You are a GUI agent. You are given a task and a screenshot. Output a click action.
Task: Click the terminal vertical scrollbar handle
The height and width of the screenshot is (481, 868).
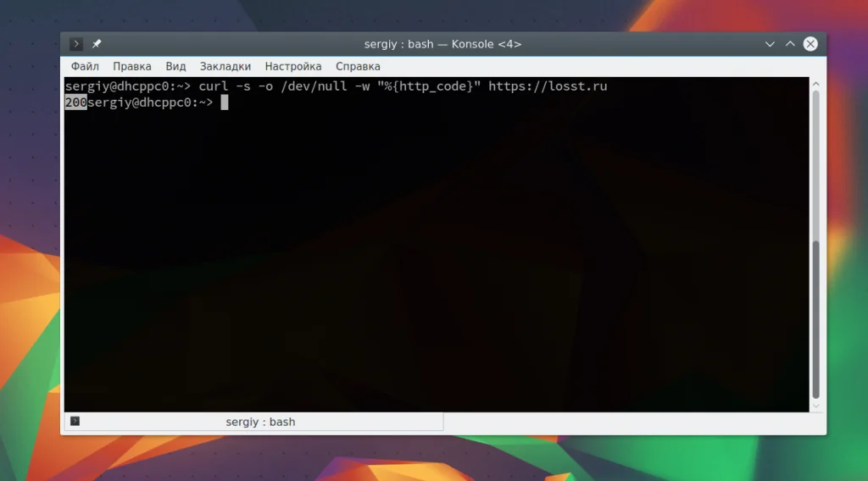pyautogui.click(x=815, y=319)
